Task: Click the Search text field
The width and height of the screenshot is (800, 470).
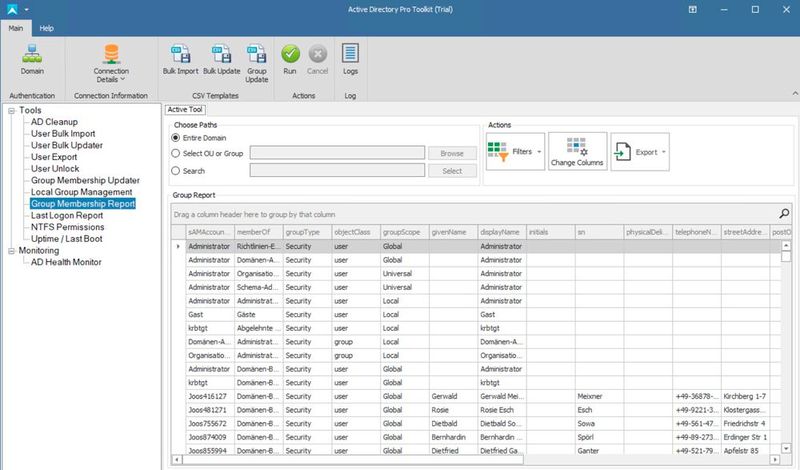Action: click(337, 170)
